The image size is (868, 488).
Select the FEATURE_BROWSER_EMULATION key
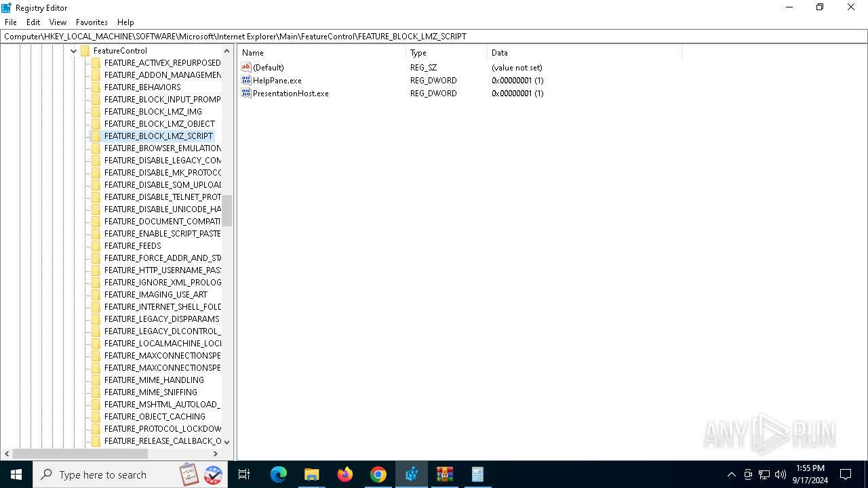click(x=163, y=148)
